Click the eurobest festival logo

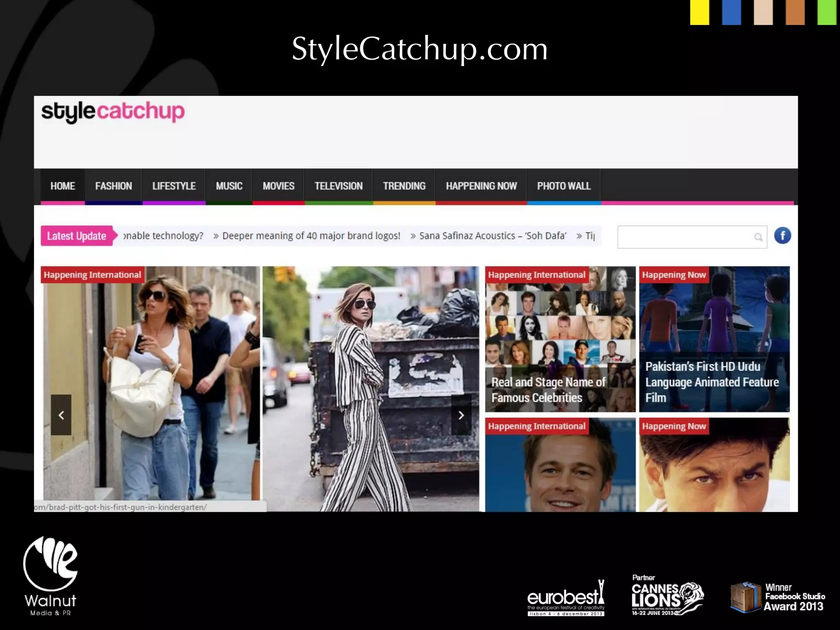[566, 598]
